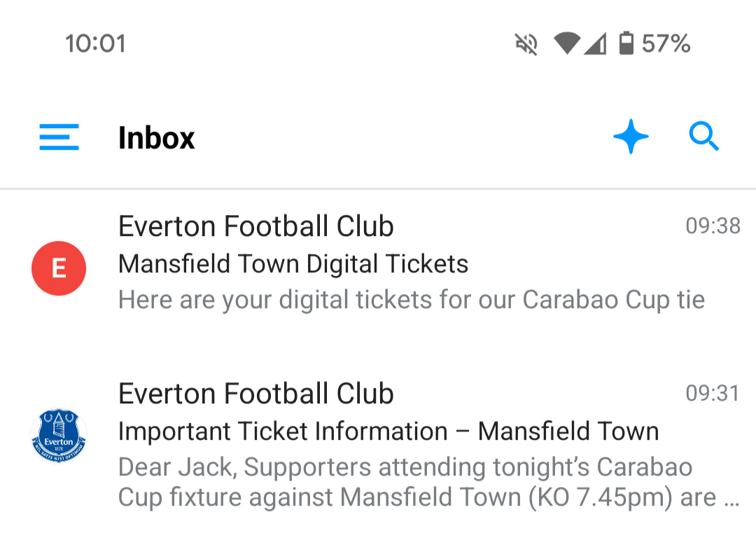Open the Important Ticket Information email
The height and width of the screenshot is (547, 756).
click(x=388, y=431)
